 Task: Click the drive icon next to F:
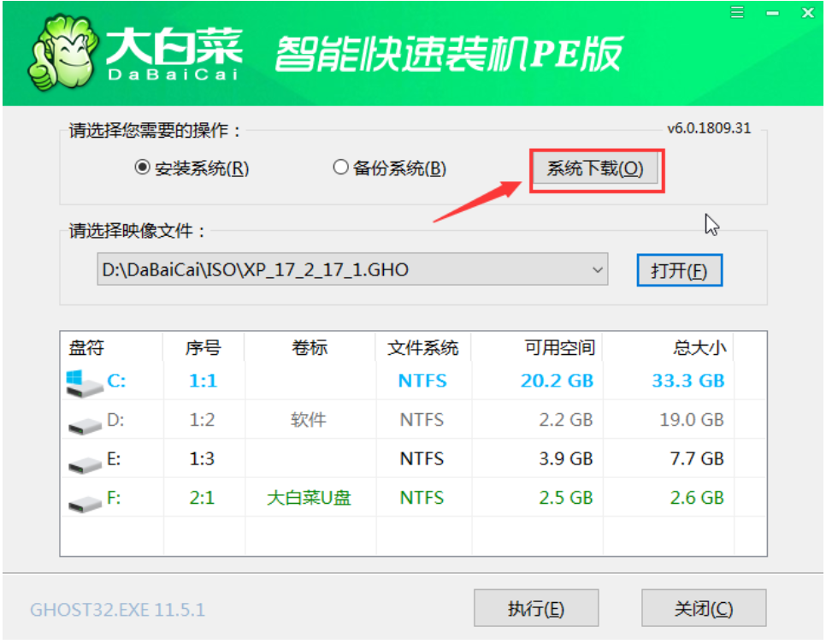coord(85,503)
